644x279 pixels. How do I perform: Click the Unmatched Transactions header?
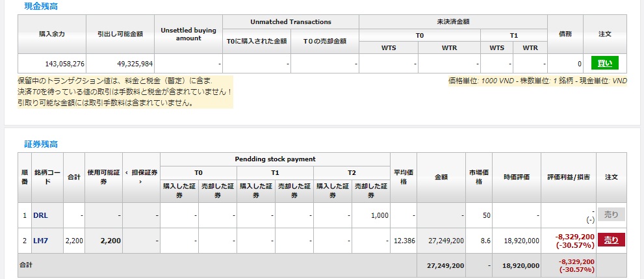pyautogui.click(x=290, y=22)
